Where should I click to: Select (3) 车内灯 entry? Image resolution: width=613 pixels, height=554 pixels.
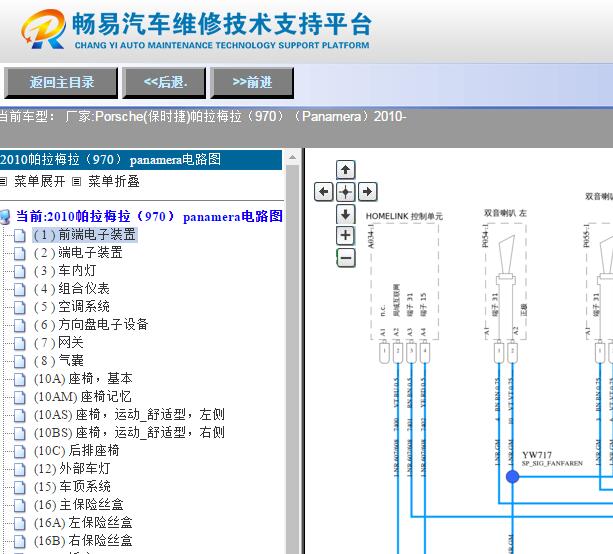tap(65, 271)
